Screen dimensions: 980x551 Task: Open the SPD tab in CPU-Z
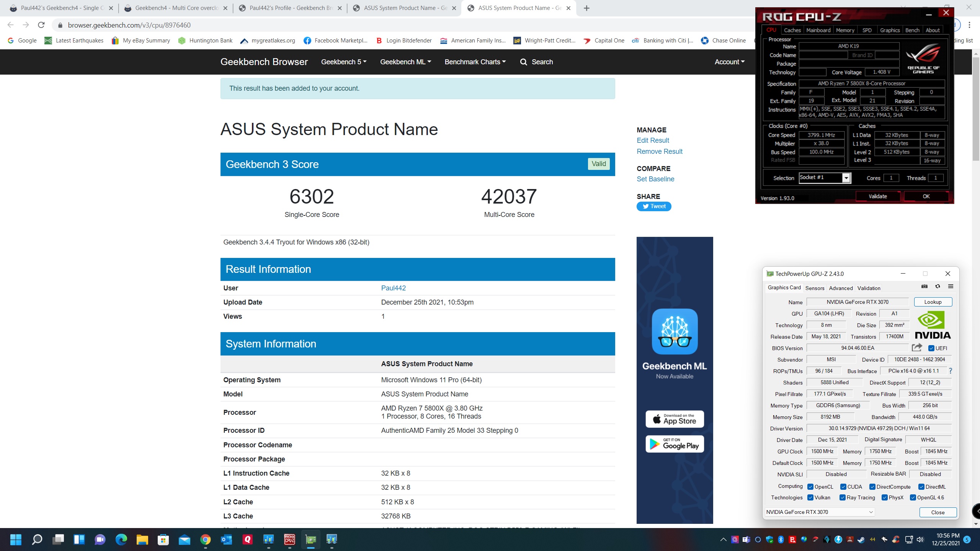(x=867, y=30)
